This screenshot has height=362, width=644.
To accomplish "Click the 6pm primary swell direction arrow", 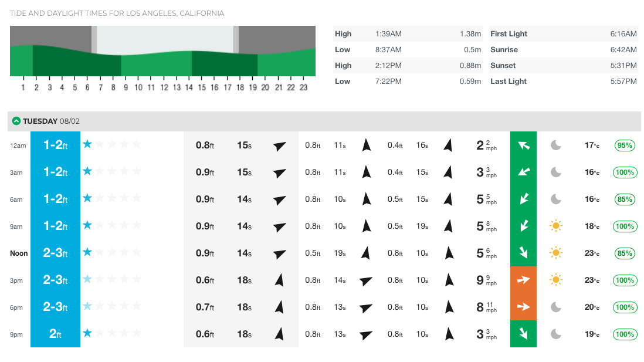I will tap(280, 307).
